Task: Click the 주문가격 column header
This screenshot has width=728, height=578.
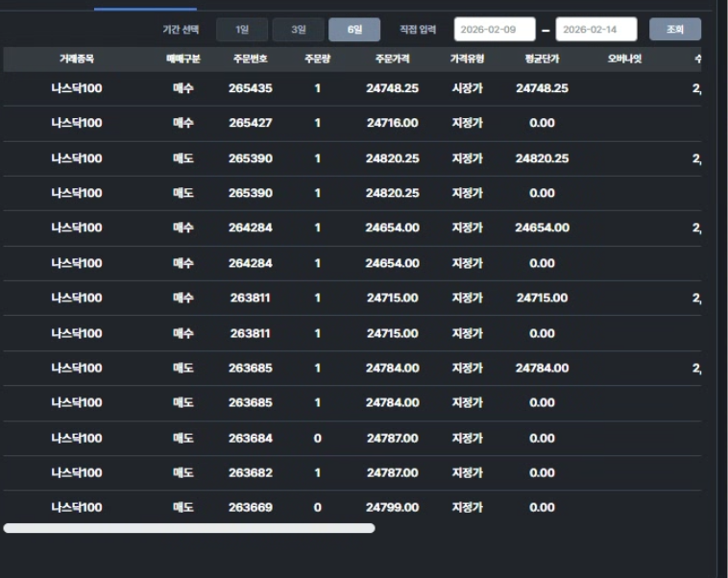Action: pos(392,59)
